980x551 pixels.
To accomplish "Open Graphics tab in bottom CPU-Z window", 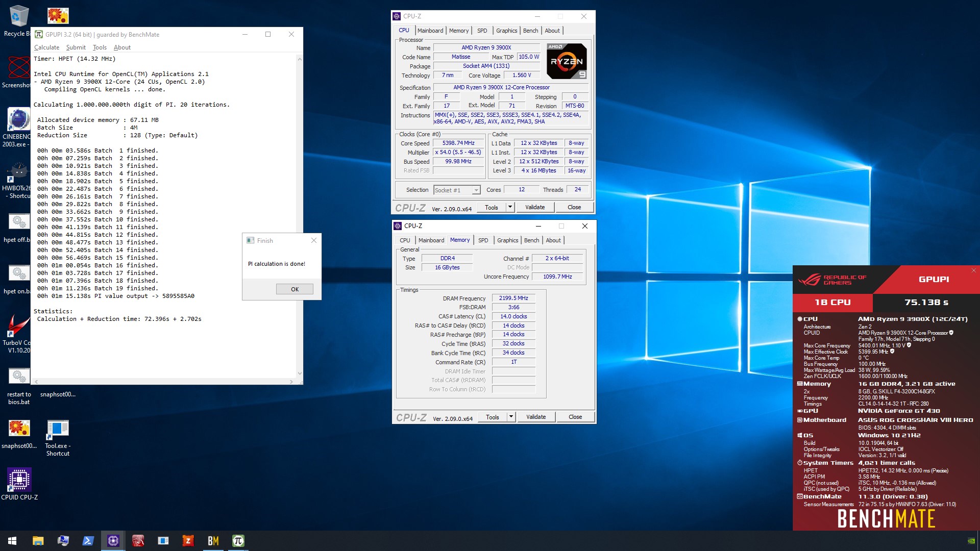I will [507, 240].
